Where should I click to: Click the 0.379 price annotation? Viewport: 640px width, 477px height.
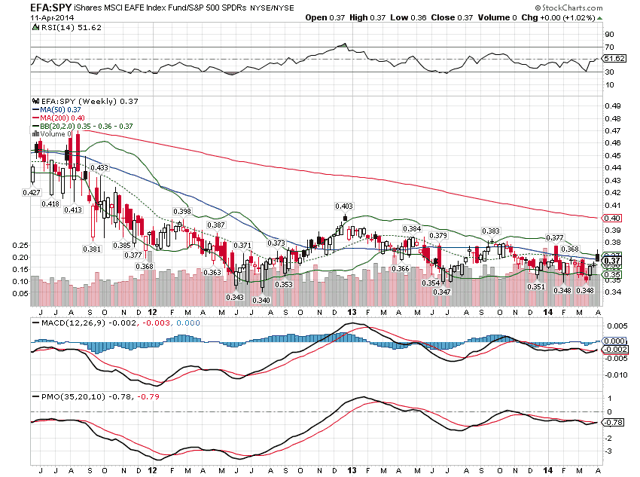coord(438,235)
